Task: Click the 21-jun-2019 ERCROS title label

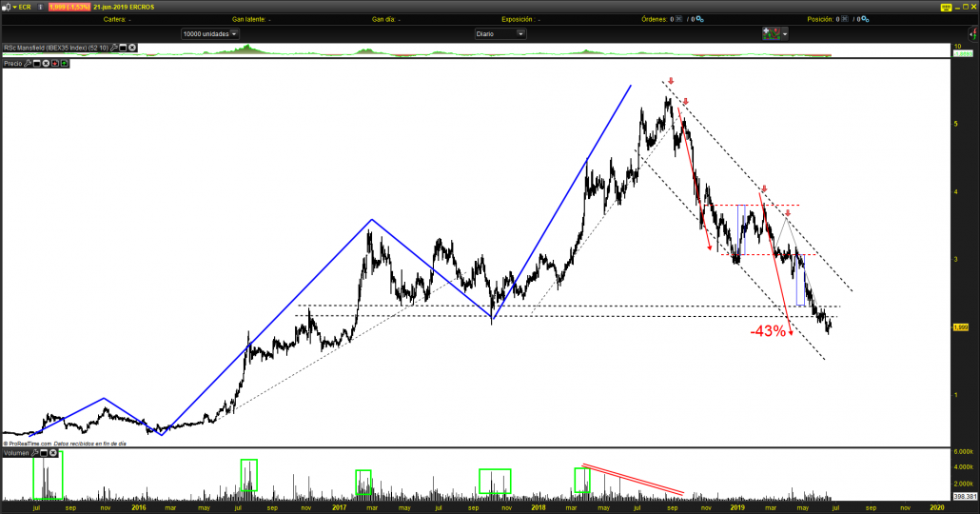Action: coord(124,7)
